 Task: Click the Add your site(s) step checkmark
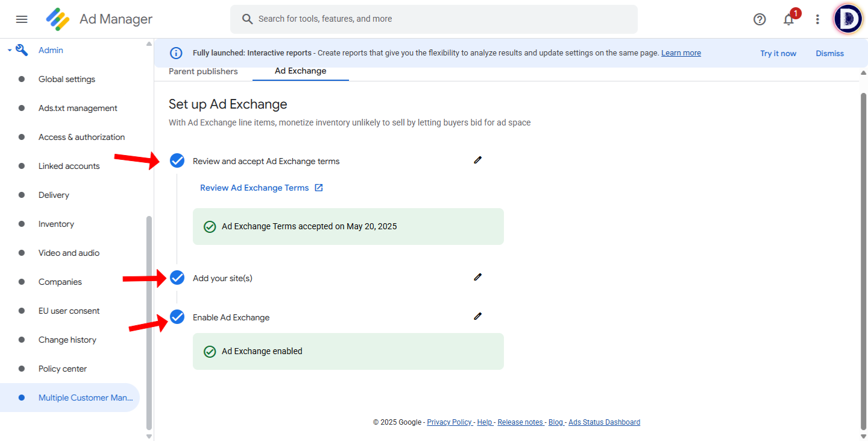177,278
